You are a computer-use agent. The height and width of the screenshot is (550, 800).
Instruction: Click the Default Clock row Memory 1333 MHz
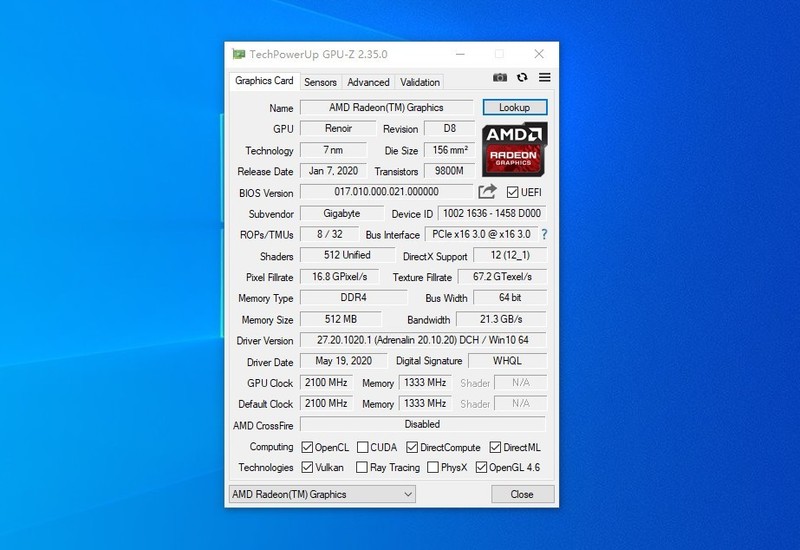point(425,403)
